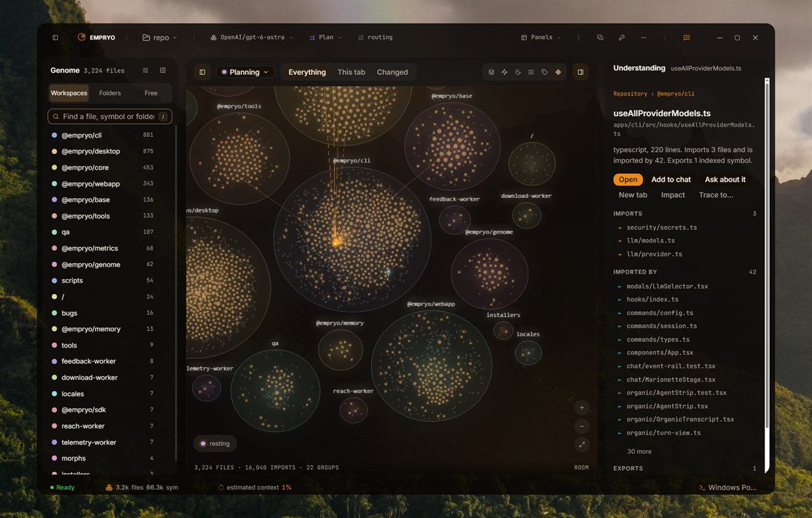Open the Planning dropdown
Viewport: 812px width, 518px height.
pyautogui.click(x=245, y=72)
